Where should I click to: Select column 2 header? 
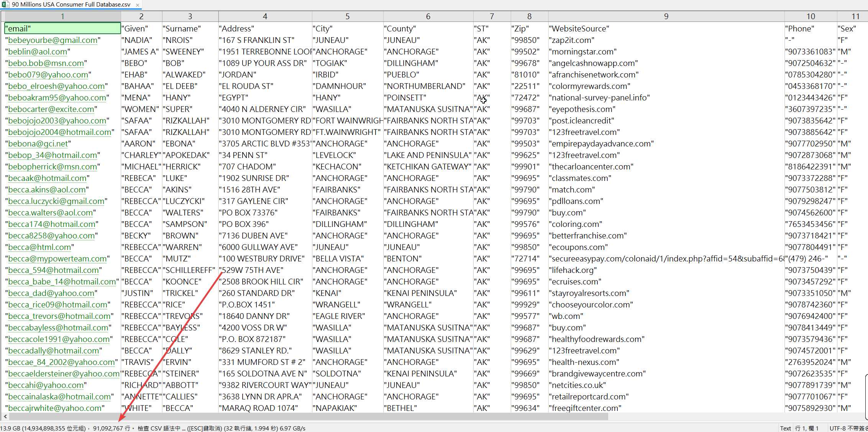[141, 16]
